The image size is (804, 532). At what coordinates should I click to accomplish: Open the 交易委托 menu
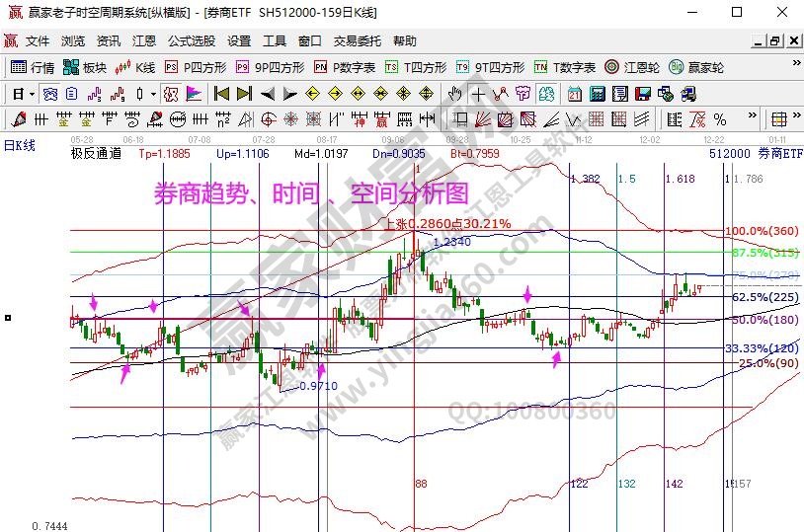pyautogui.click(x=357, y=41)
